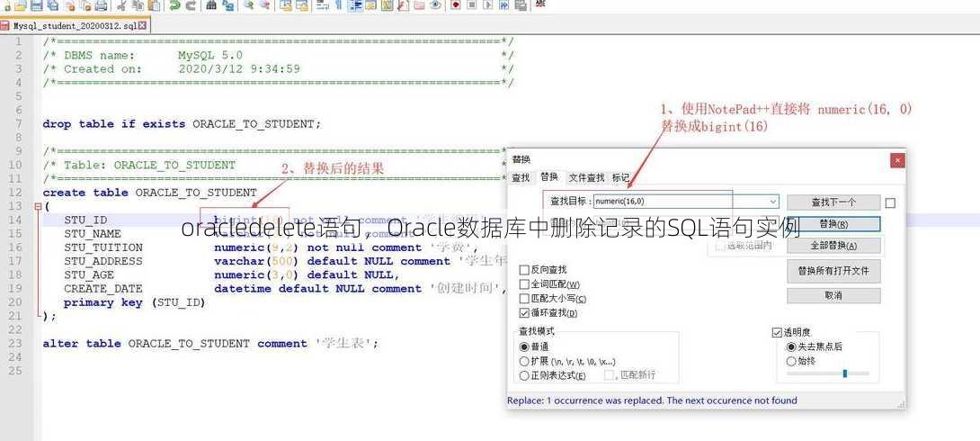Viewport: 980px width, 441px height.
Task: Enable the 反向查找 checkbox
Action: click(524, 270)
